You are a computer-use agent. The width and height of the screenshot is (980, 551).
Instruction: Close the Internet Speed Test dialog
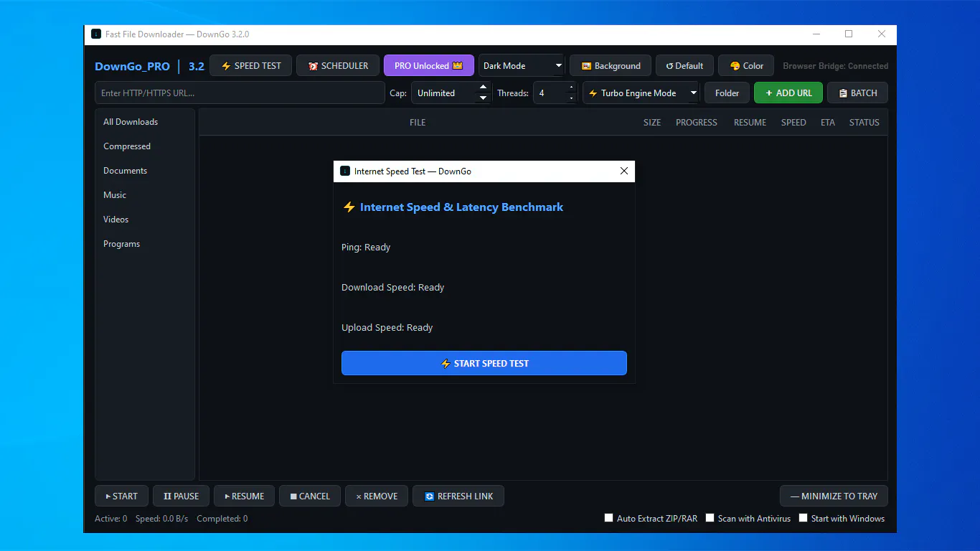pos(623,171)
